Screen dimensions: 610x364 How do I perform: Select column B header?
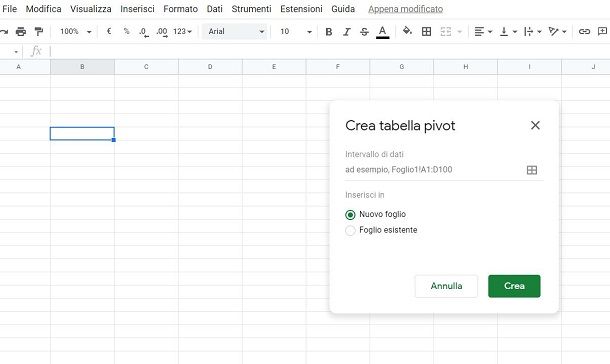point(82,67)
